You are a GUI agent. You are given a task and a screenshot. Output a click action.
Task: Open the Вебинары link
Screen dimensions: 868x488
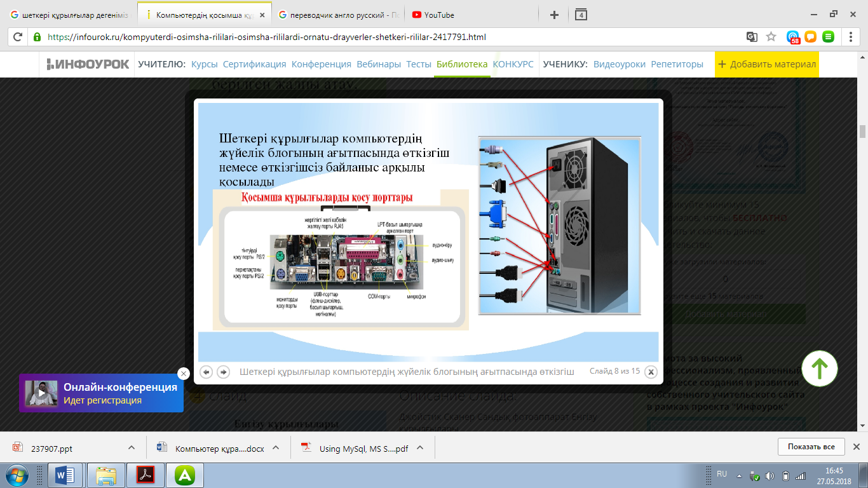pyautogui.click(x=379, y=64)
